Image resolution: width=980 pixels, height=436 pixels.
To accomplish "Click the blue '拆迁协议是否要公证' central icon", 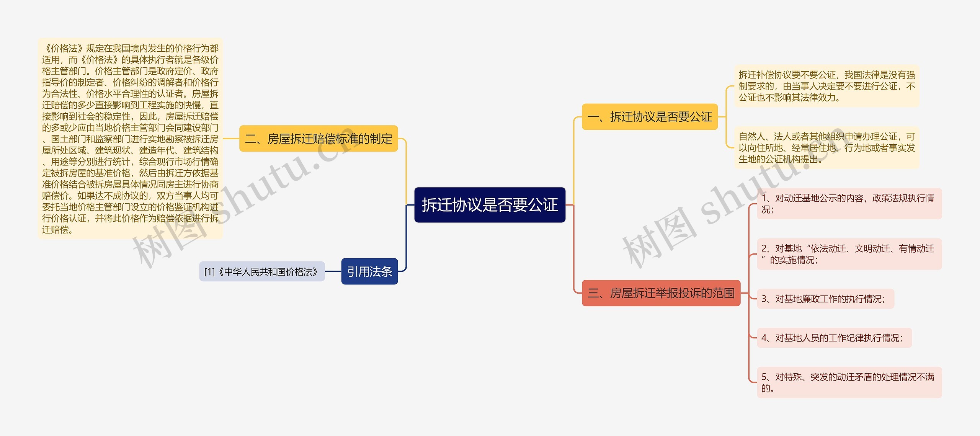I will click(450, 206).
